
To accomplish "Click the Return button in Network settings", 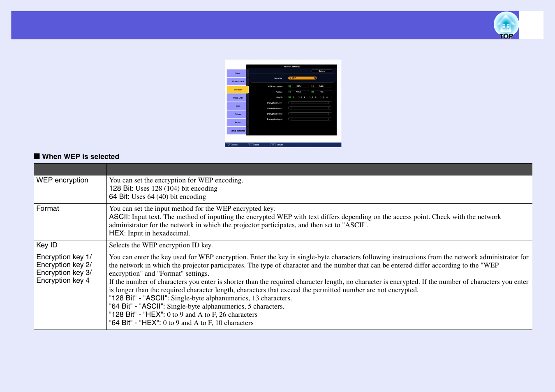I will (321, 71).
